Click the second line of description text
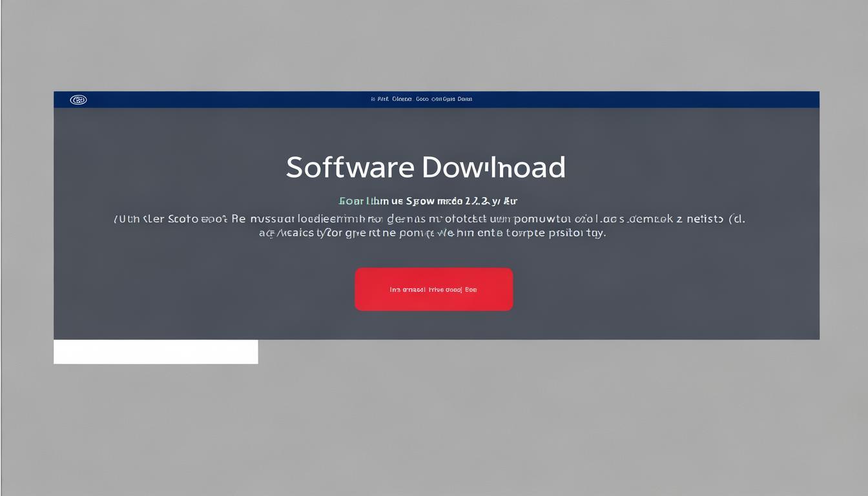 pyautogui.click(x=432, y=233)
